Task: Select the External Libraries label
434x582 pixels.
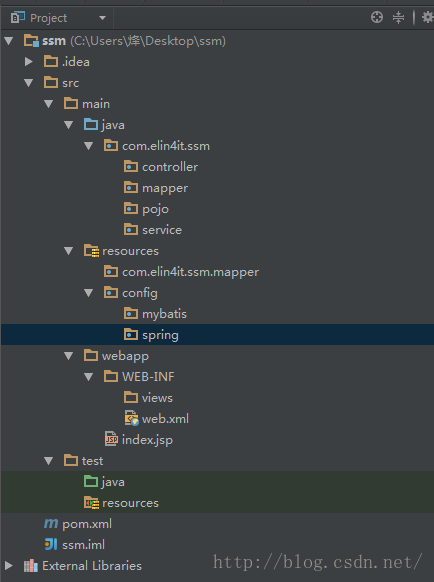Action: tap(92, 566)
